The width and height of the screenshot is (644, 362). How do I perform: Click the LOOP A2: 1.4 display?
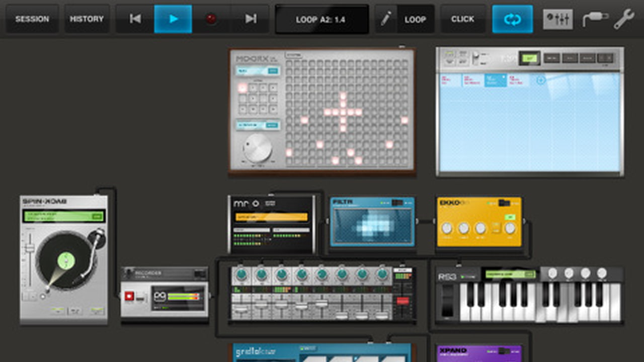pyautogui.click(x=322, y=20)
